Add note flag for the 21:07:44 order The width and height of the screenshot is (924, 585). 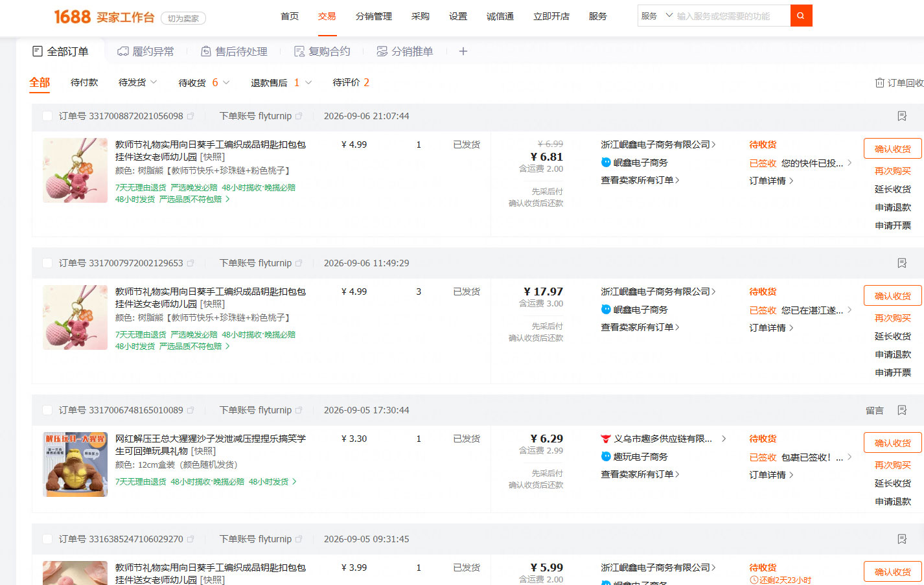click(902, 116)
